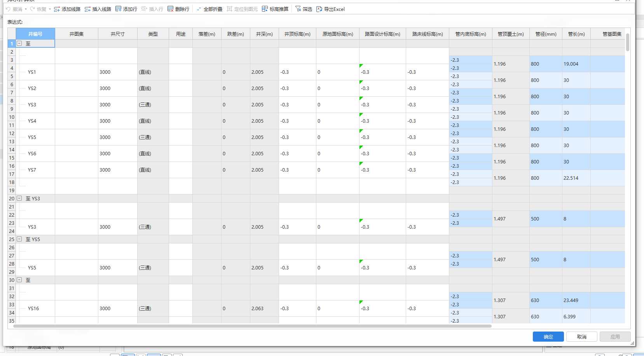644x356 pixels.
Task: Click the 筛选 filter tool
Action: click(304, 9)
